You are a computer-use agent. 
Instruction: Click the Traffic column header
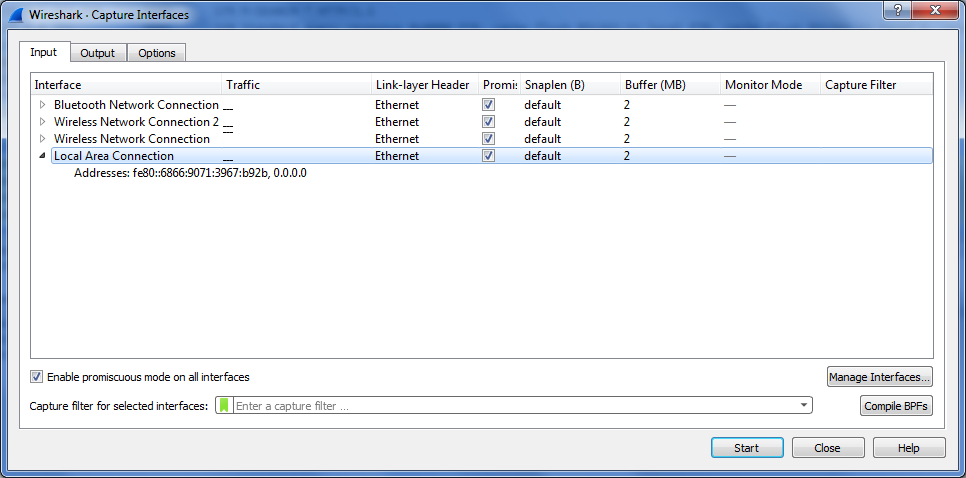[297, 85]
